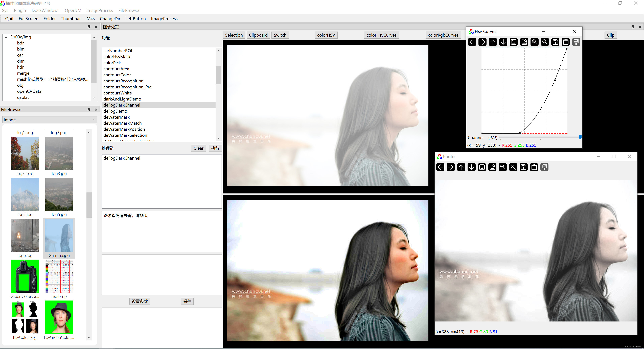Open the OpenCV menu

(x=73, y=11)
